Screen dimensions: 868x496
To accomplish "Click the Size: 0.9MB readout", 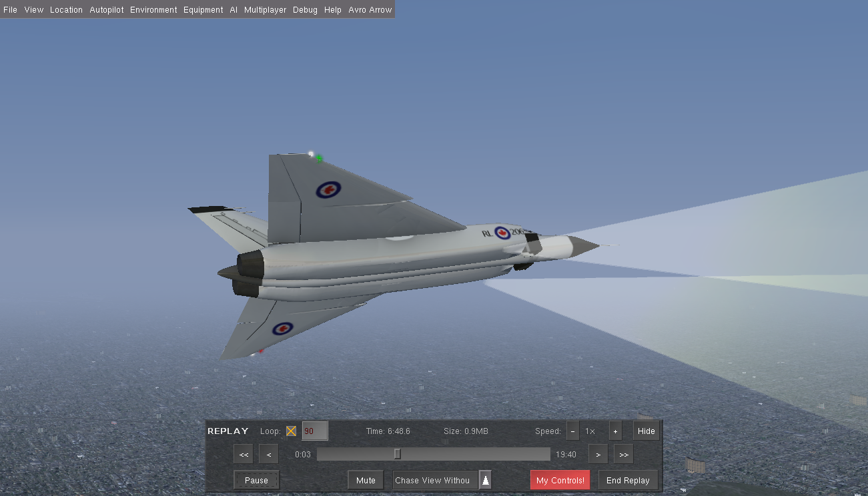I will coord(466,431).
